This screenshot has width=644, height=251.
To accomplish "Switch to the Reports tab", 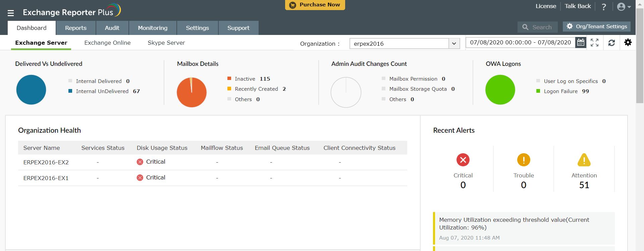I will pos(76,28).
